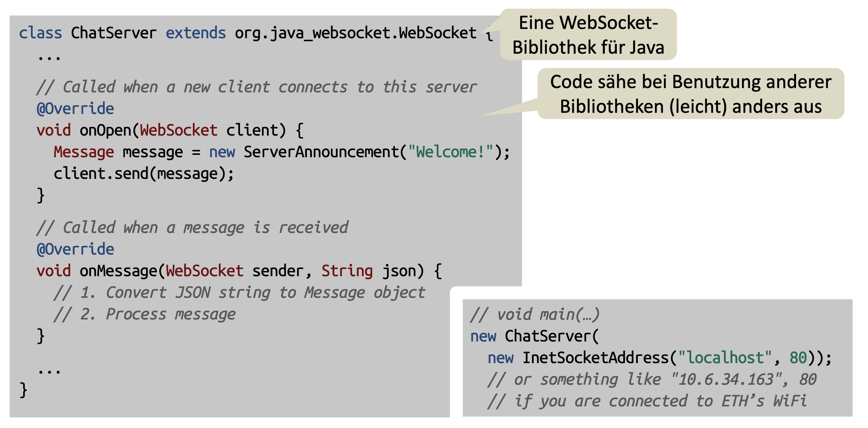Click the 'extends' keyword
Viewport: 868px width, 428px height.
196,33
